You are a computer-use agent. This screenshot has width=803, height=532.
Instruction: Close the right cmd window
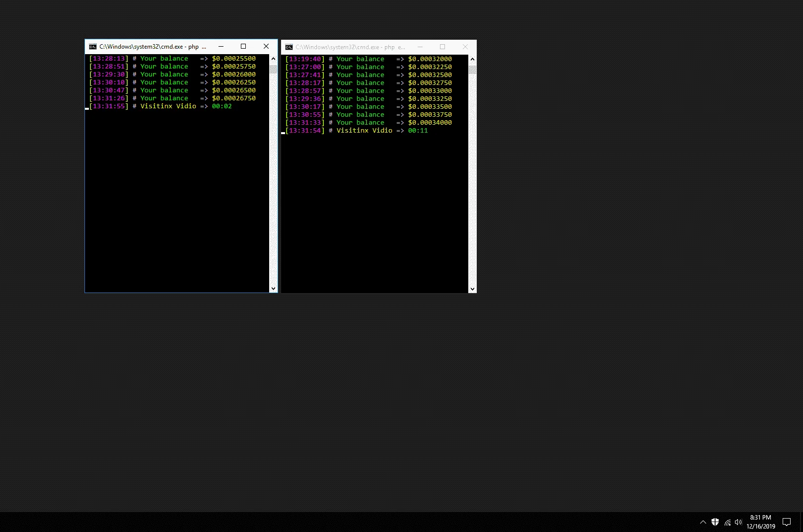pyautogui.click(x=465, y=47)
